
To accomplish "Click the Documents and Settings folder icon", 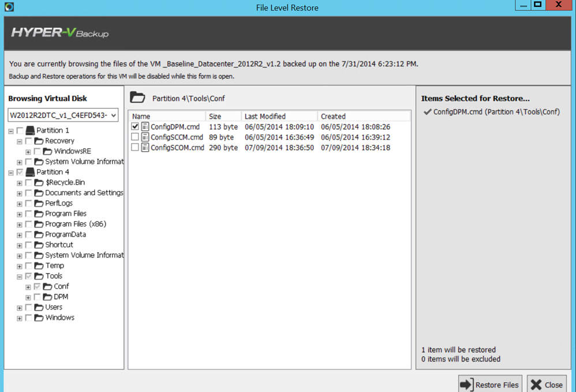I will coord(39,193).
